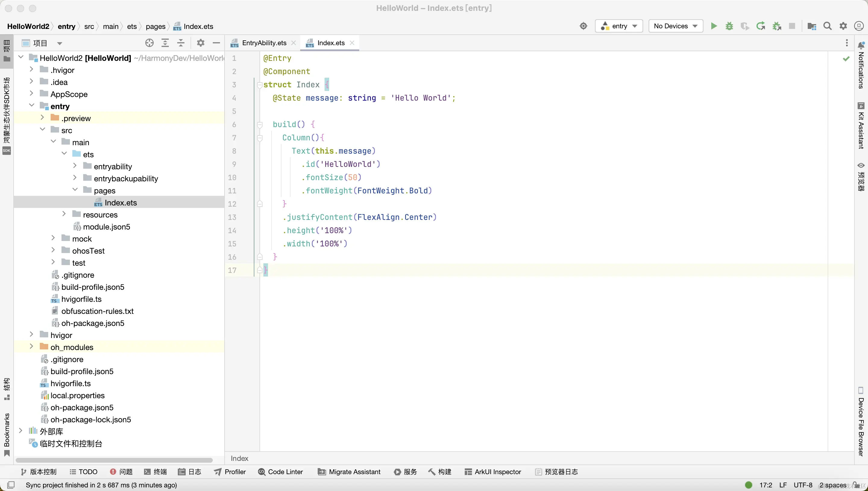Click the green Run button
The image size is (868, 491).
(713, 26)
